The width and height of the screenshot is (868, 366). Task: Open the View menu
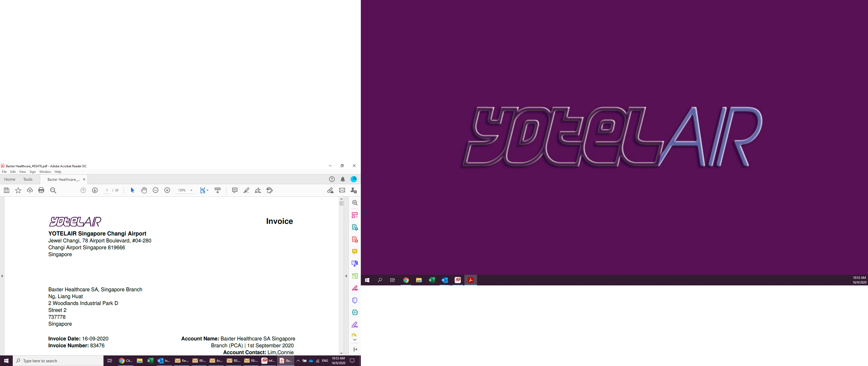click(22, 172)
